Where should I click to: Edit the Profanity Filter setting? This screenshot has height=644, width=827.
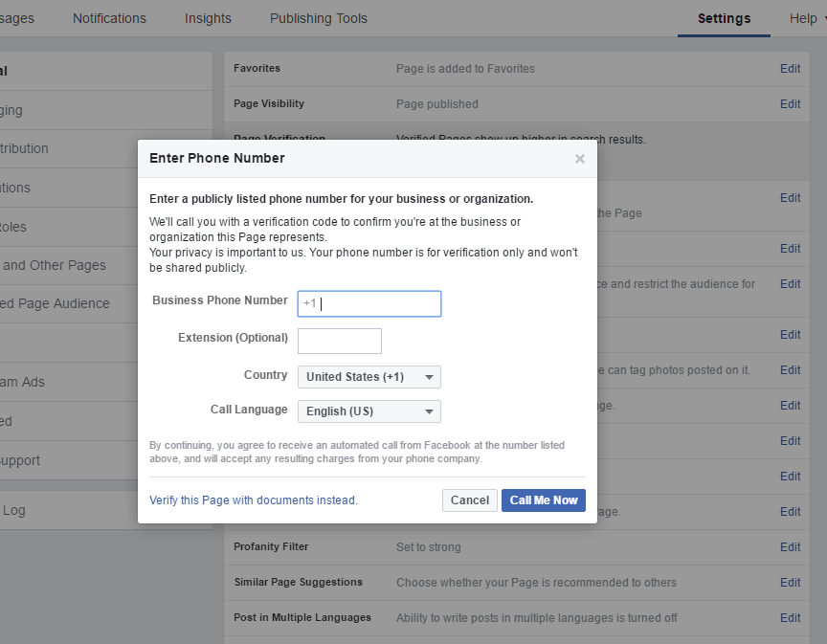pyautogui.click(x=790, y=547)
